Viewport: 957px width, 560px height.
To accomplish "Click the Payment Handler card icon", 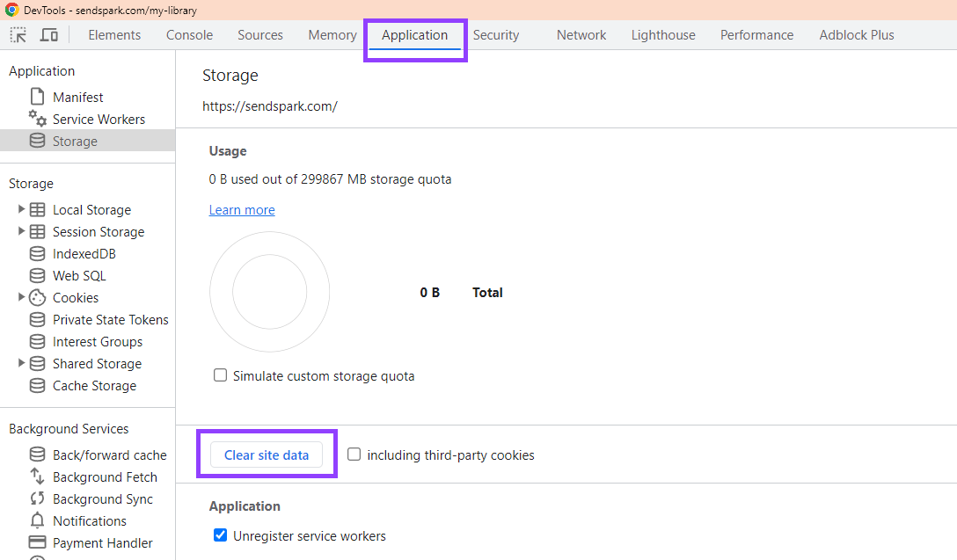I will click(x=37, y=542).
